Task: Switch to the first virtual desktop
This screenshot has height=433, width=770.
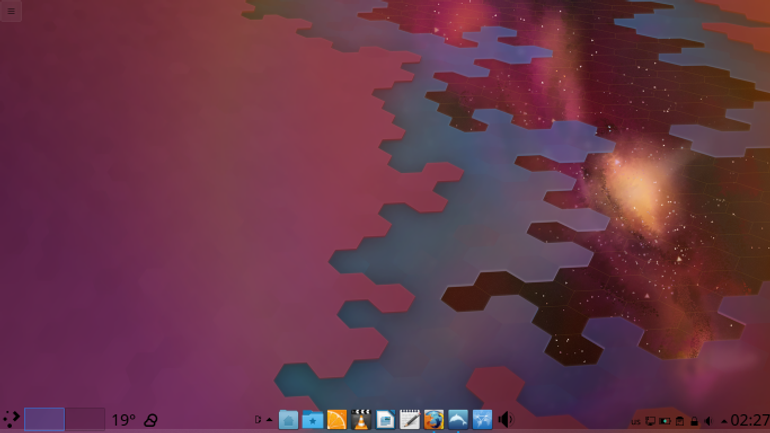Action: coord(44,419)
